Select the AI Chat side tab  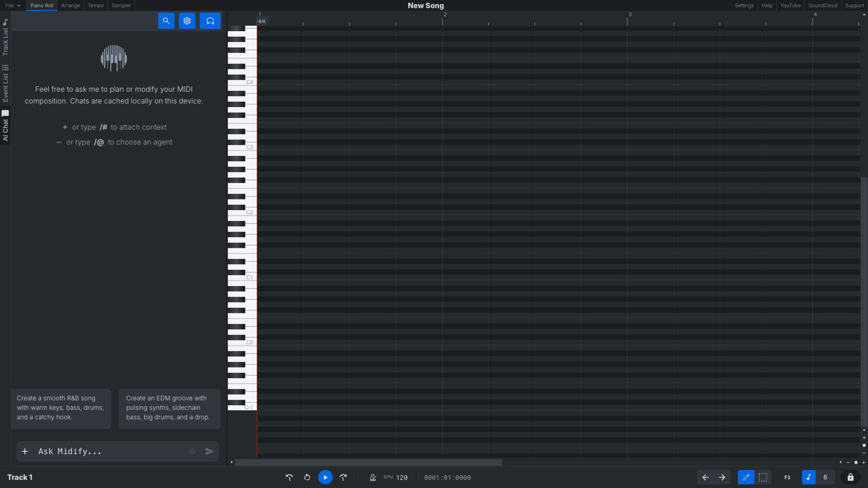click(x=5, y=125)
